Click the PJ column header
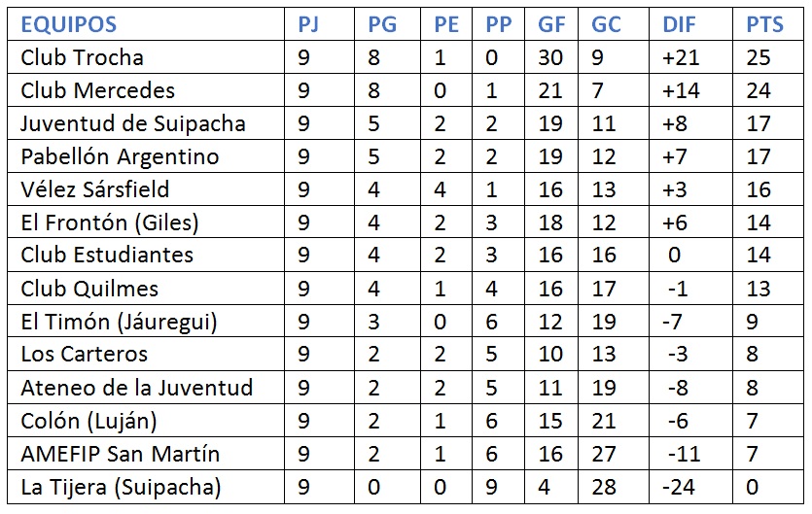Image resolution: width=812 pixels, height=514 pixels. (307, 24)
